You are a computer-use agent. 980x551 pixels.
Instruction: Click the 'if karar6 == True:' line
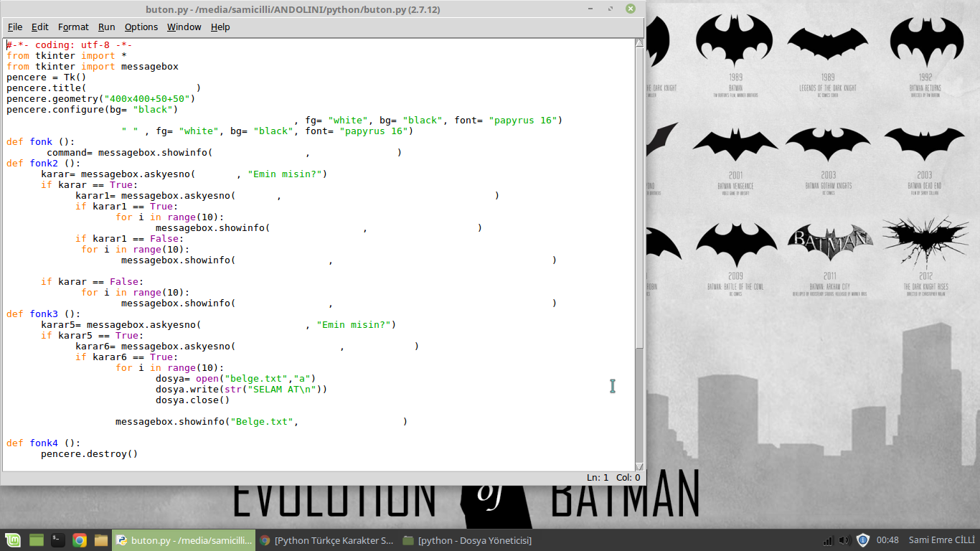(x=126, y=357)
